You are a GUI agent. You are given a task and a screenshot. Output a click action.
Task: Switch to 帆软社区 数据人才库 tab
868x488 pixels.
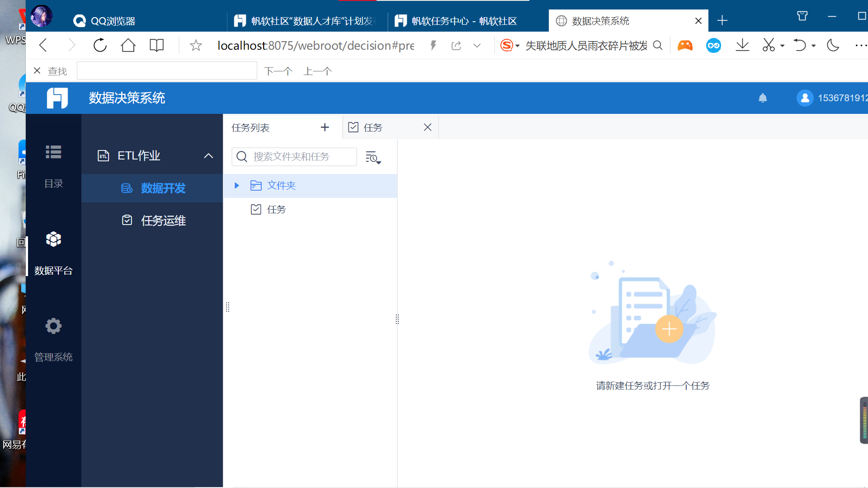click(307, 21)
